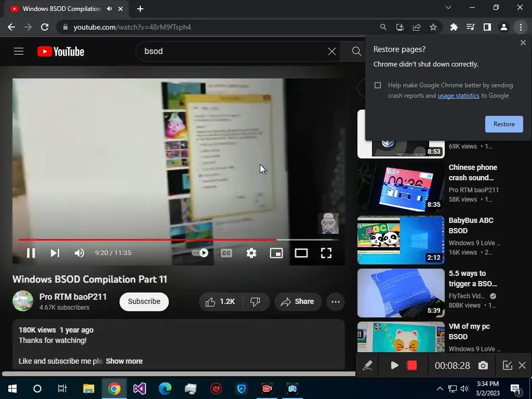532x399 pixels.
Task: Open the miniplayer
Action: [276, 253]
